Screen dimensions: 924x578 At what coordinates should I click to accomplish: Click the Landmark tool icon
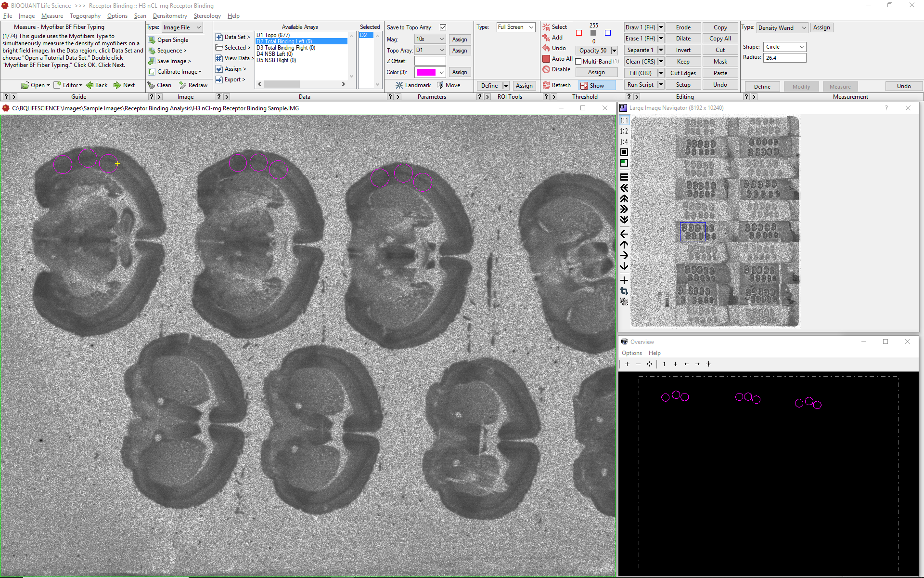coord(399,85)
